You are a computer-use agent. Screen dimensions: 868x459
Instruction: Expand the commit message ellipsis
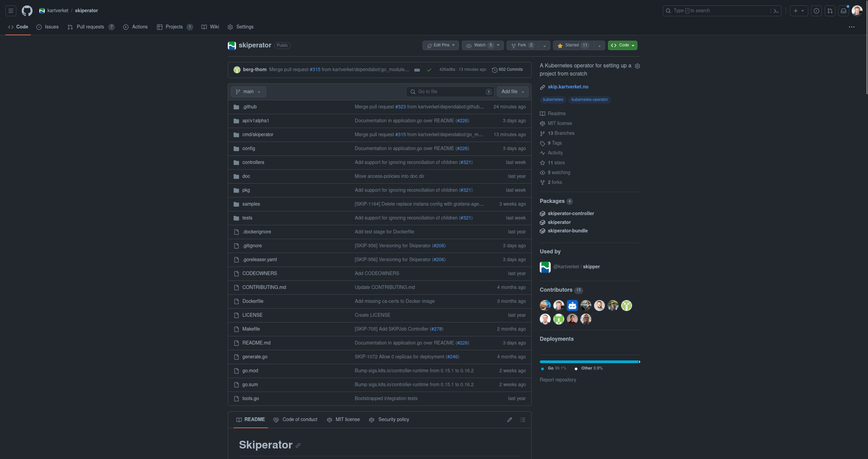coord(417,70)
